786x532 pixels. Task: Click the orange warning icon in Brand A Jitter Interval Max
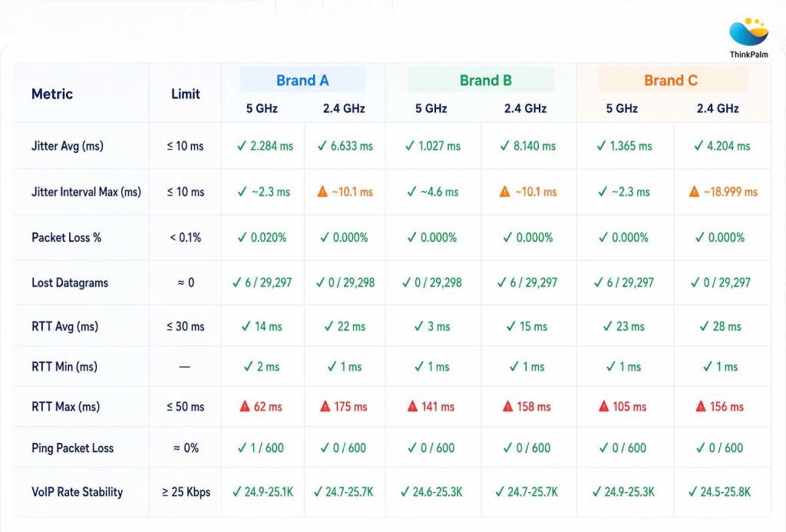tap(322, 192)
